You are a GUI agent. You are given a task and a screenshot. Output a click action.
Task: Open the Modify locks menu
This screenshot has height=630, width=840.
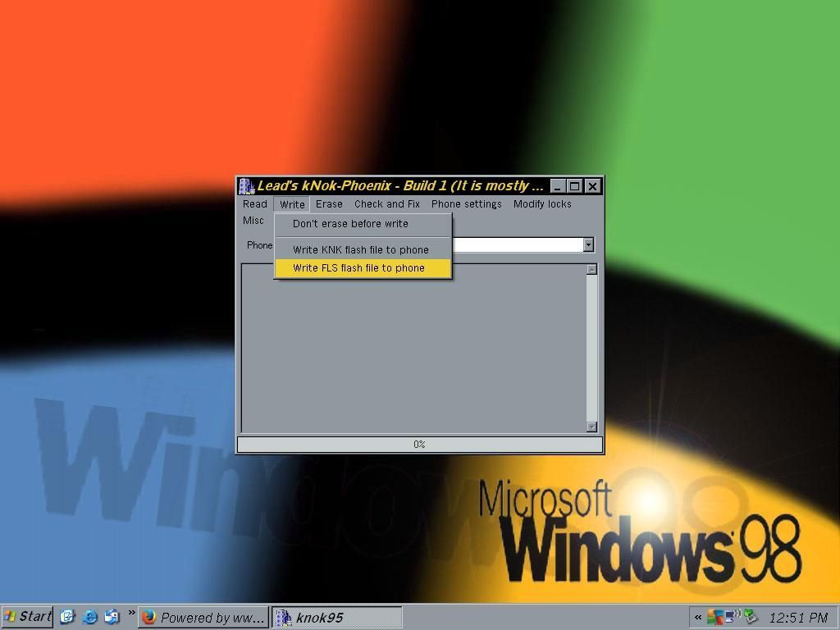pyautogui.click(x=542, y=204)
